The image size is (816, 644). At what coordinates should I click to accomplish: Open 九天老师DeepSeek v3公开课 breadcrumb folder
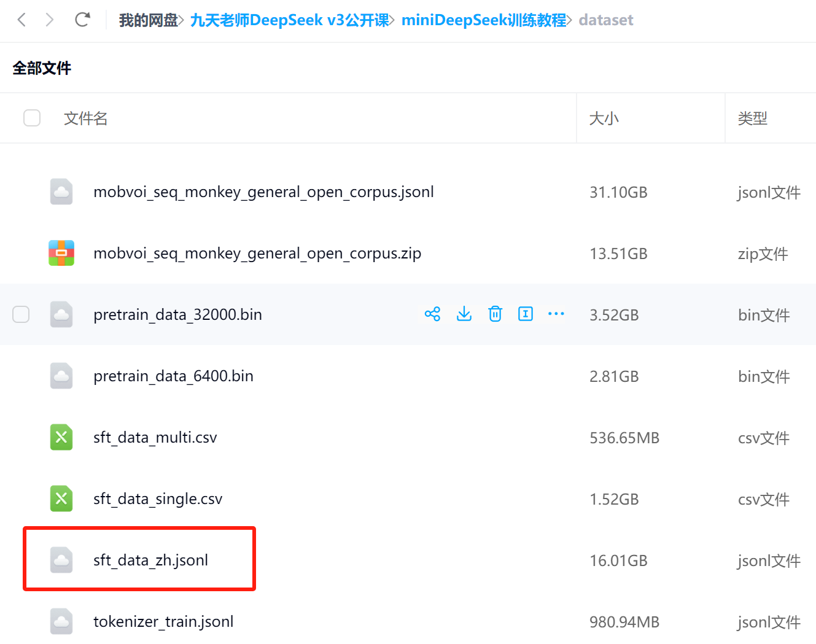290,20
